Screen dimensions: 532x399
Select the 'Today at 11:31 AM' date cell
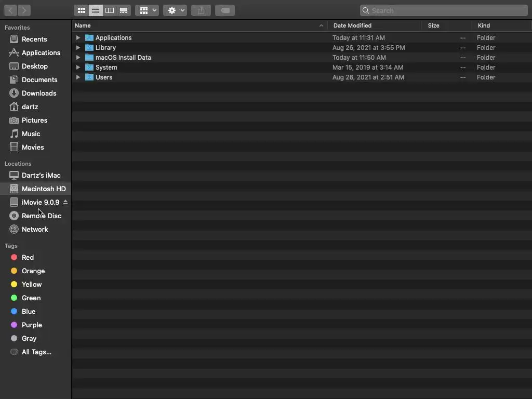pyautogui.click(x=358, y=37)
